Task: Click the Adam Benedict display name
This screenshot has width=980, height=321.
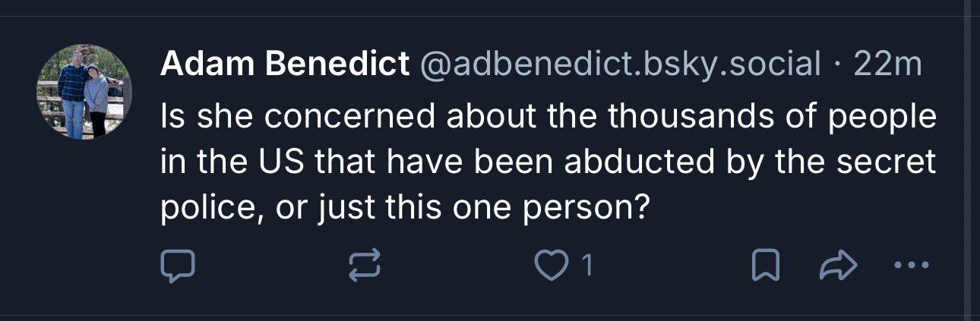Action: coord(285,65)
